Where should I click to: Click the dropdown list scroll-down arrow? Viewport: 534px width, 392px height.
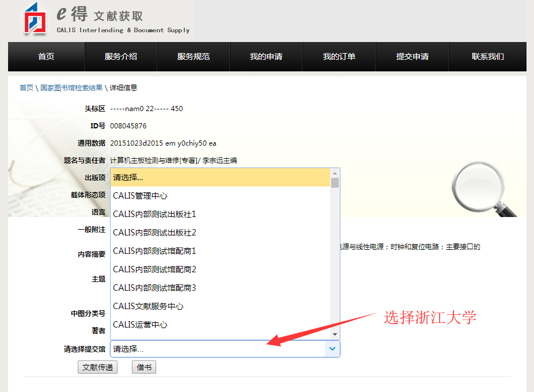pyautogui.click(x=335, y=334)
